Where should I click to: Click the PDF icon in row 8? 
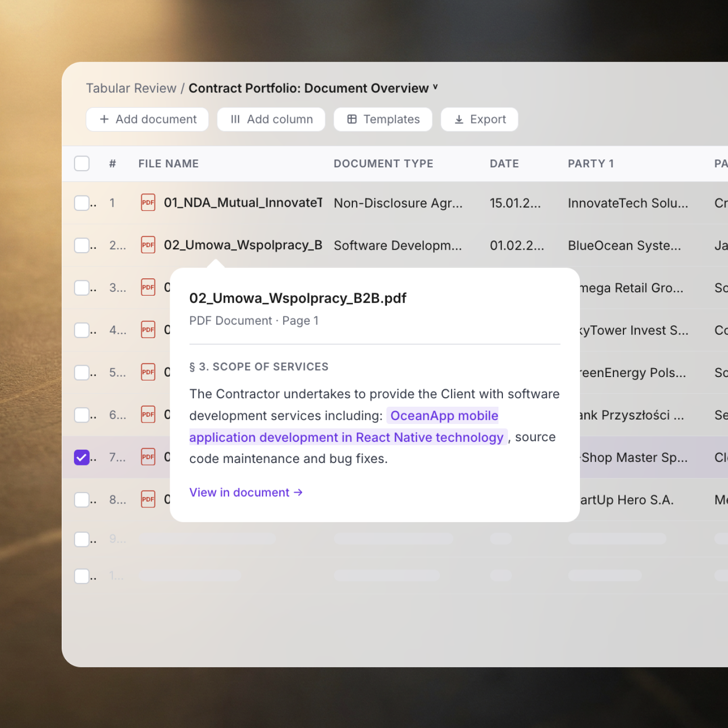pos(148,499)
